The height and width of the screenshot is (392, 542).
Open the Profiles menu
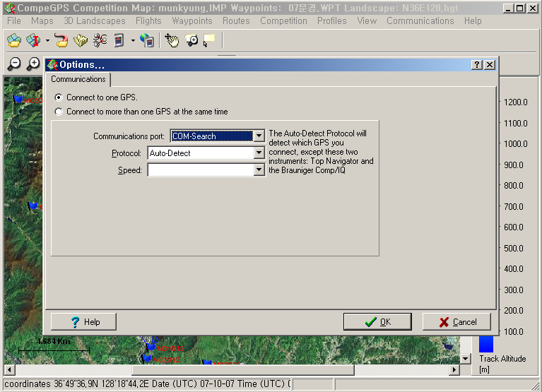[332, 20]
